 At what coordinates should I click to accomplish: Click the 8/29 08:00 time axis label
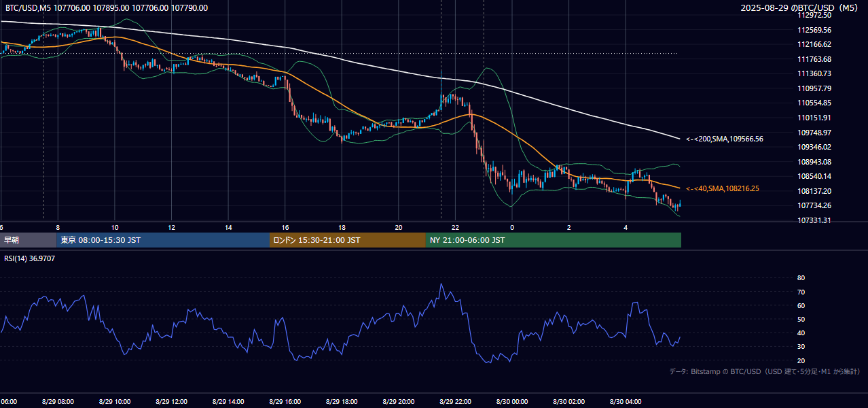pos(58,402)
